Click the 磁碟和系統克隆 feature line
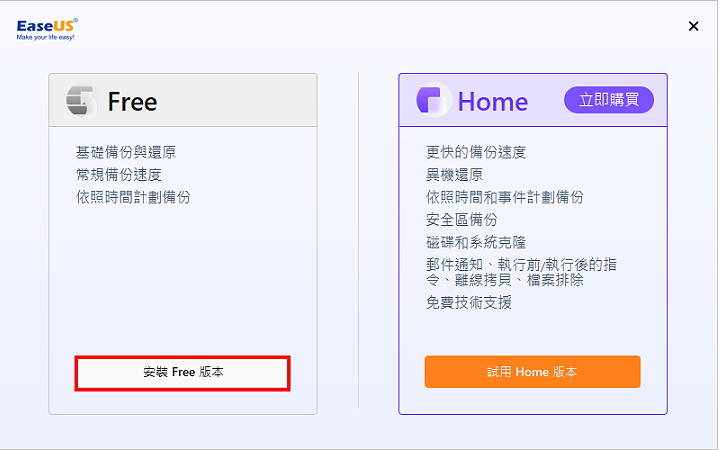720x450 pixels. tap(476, 242)
